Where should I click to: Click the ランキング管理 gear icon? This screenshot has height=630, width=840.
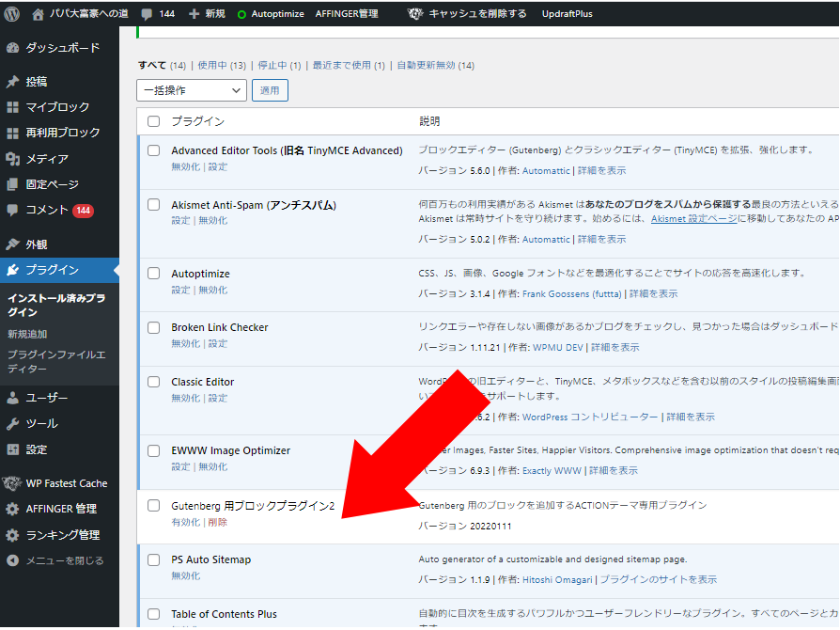point(13,535)
